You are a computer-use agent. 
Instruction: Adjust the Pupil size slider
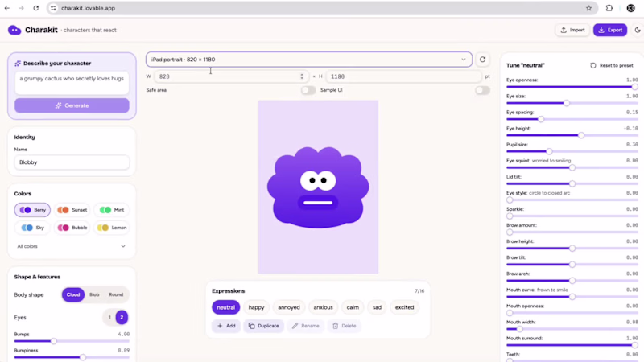[x=572, y=151]
